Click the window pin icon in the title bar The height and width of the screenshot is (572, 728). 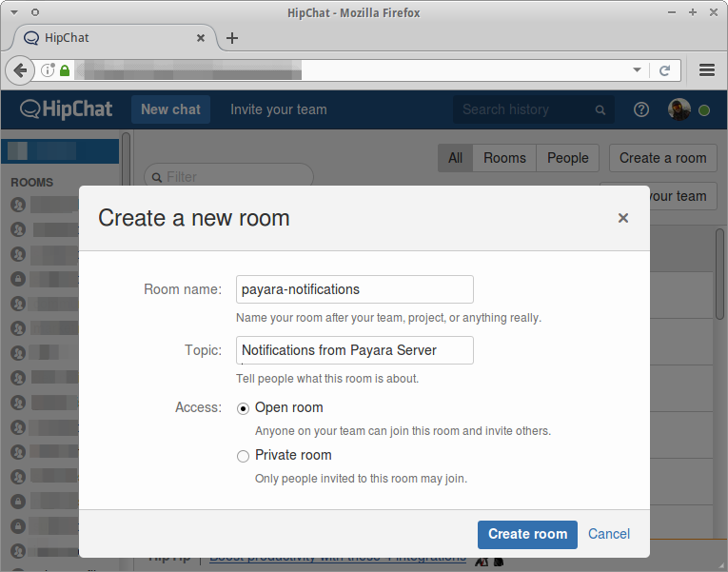point(35,12)
